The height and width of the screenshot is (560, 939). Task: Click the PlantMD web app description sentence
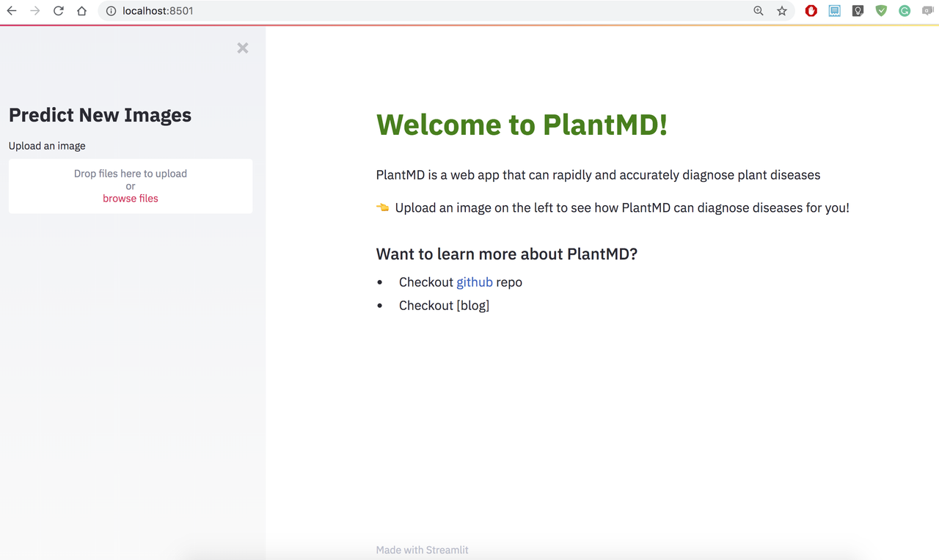(x=598, y=175)
